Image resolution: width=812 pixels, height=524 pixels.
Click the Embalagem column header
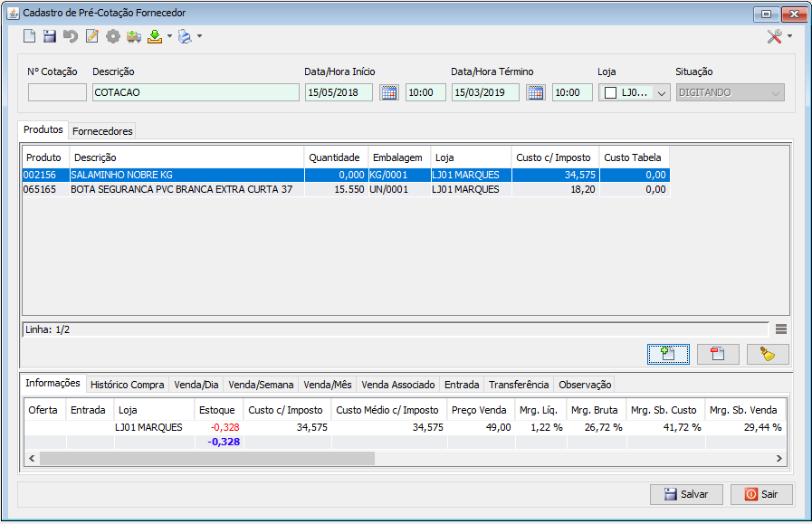tap(398, 157)
